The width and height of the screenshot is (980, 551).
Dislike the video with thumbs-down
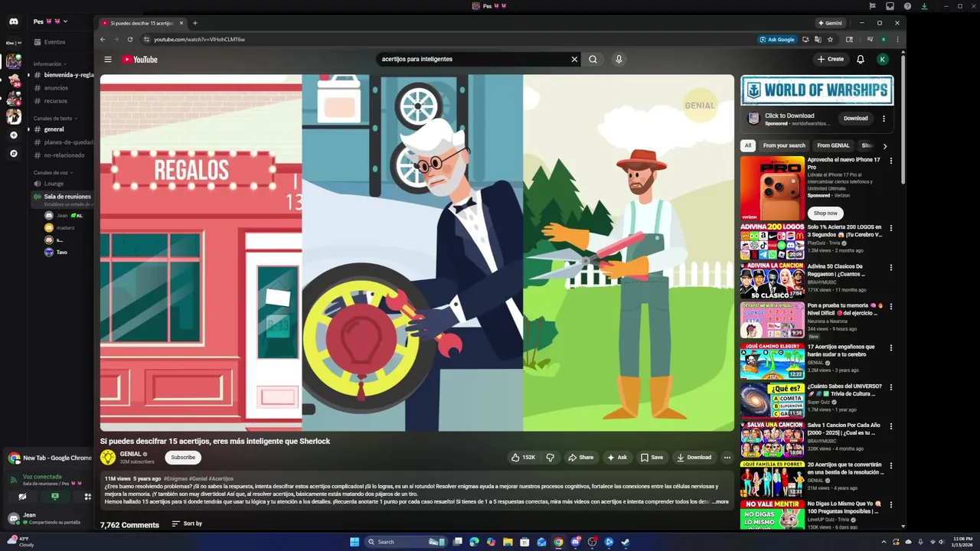pyautogui.click(x=550, y=457)
